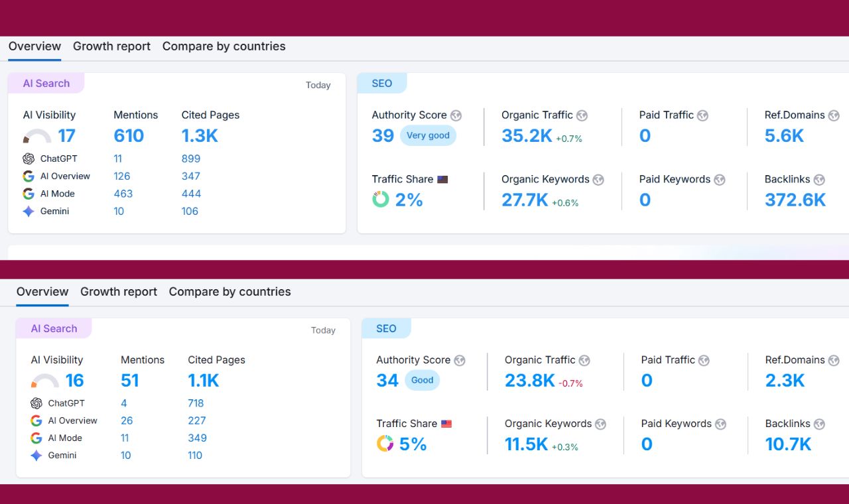Open Compare by countries tab in bottom panel
849x504 pixels.
(x=229, y=292)
